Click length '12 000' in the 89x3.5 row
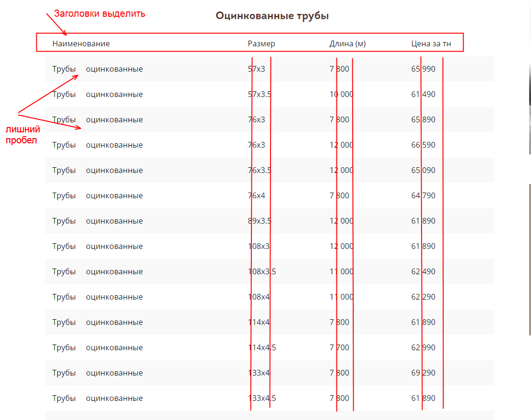Image resolution: width=531 pixels, height=420 pixels. [x=341, y=221]
